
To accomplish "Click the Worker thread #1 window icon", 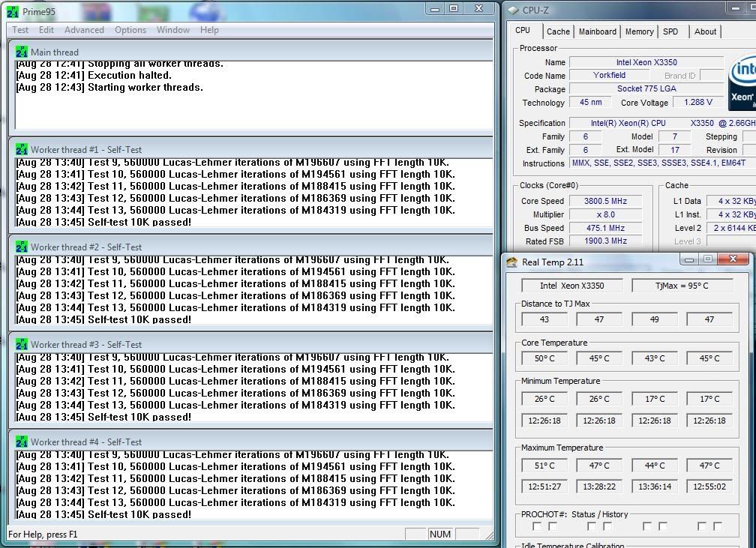I will click(22, 149).
